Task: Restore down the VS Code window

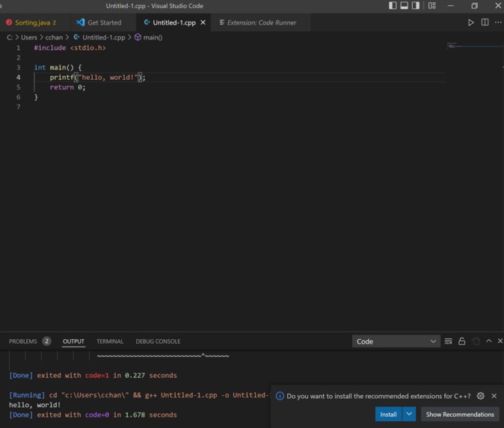Action: click(474, 5)
